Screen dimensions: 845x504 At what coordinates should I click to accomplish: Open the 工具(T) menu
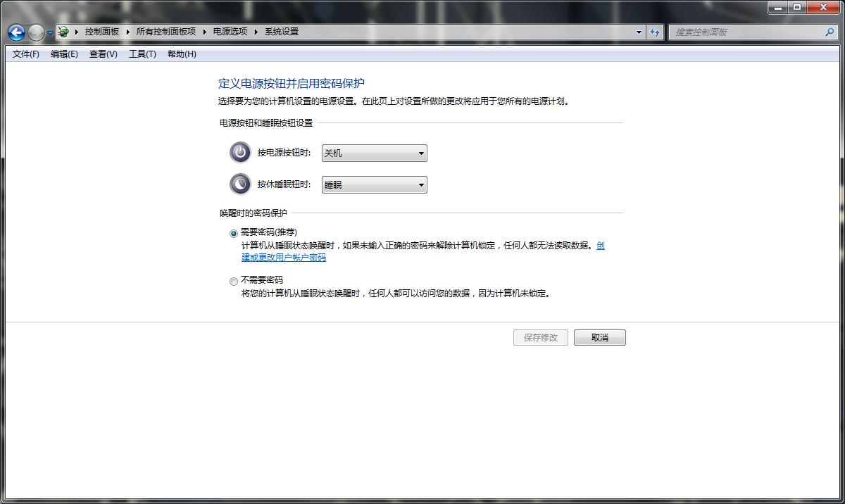coord(142,54)
